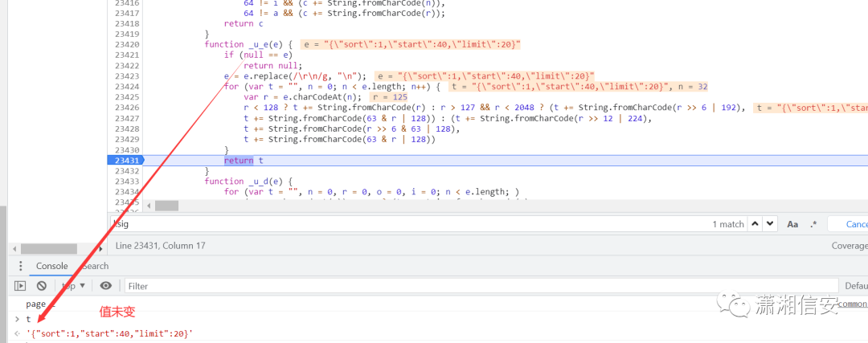Click 'Line 23431, Column 17' status text
Viewport: 868px width, 343px height.
[162, 246]
